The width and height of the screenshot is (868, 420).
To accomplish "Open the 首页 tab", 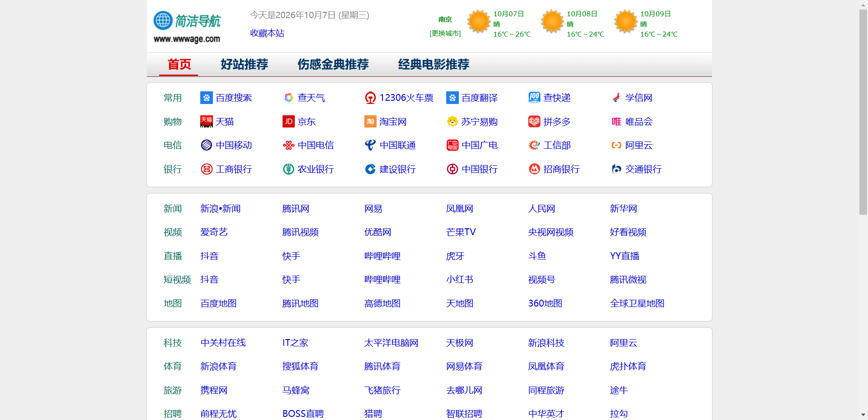I will coord(179,64).
